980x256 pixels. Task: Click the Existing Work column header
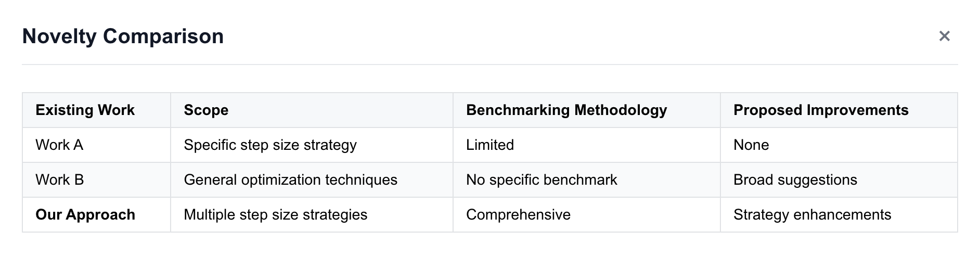point(85,110)
